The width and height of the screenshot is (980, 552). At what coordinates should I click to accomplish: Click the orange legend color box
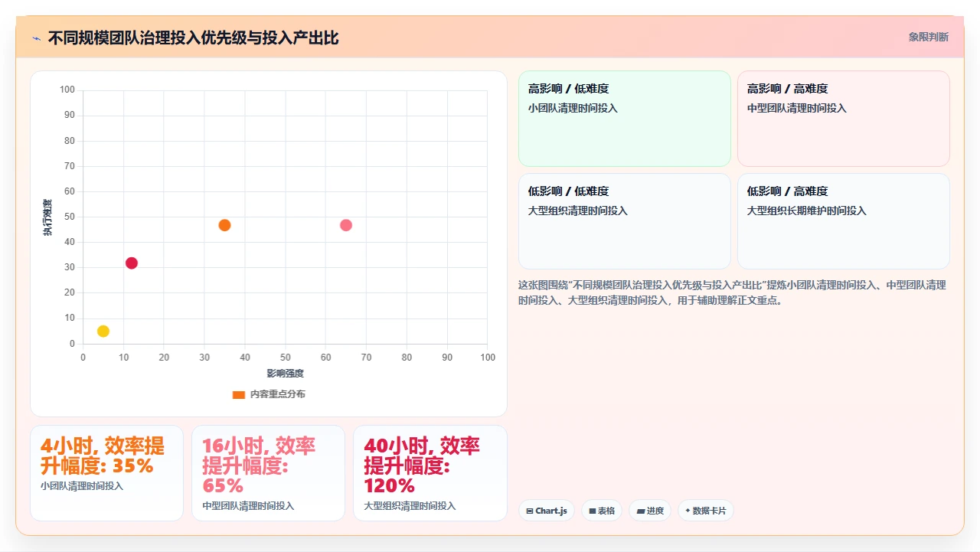[x=239, y=394]
